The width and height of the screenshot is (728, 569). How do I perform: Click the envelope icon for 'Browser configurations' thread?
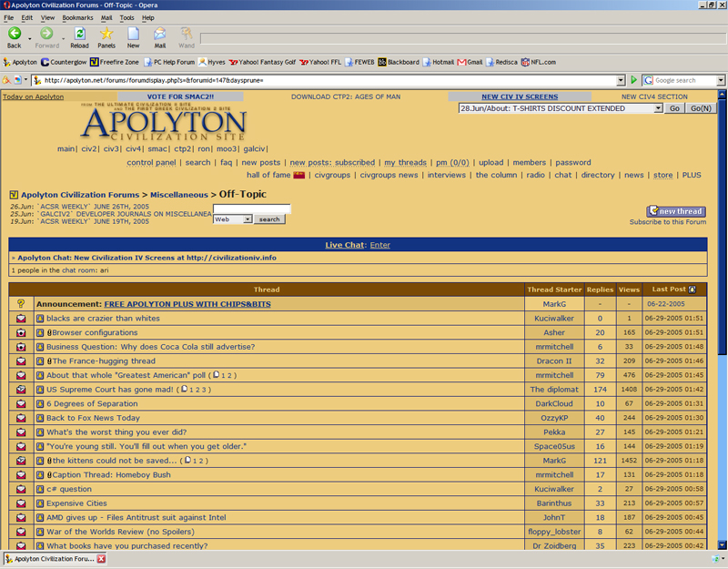point(21,332)
